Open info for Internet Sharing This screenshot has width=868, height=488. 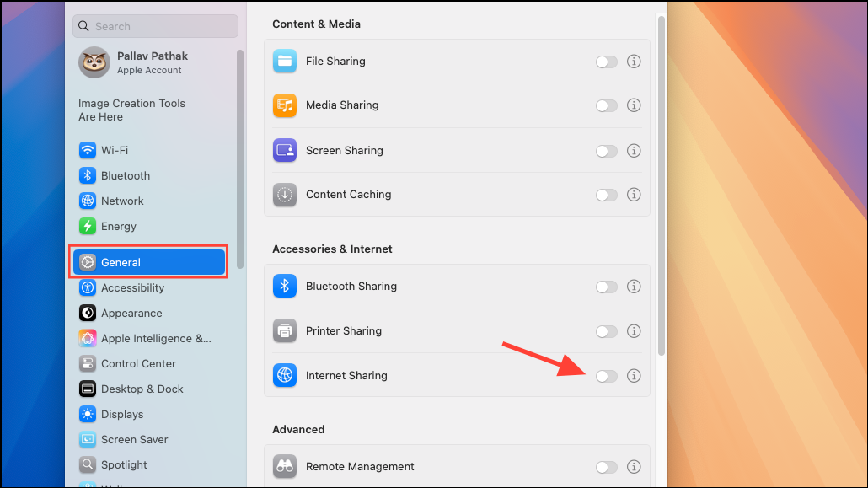(x=634, y=376)
